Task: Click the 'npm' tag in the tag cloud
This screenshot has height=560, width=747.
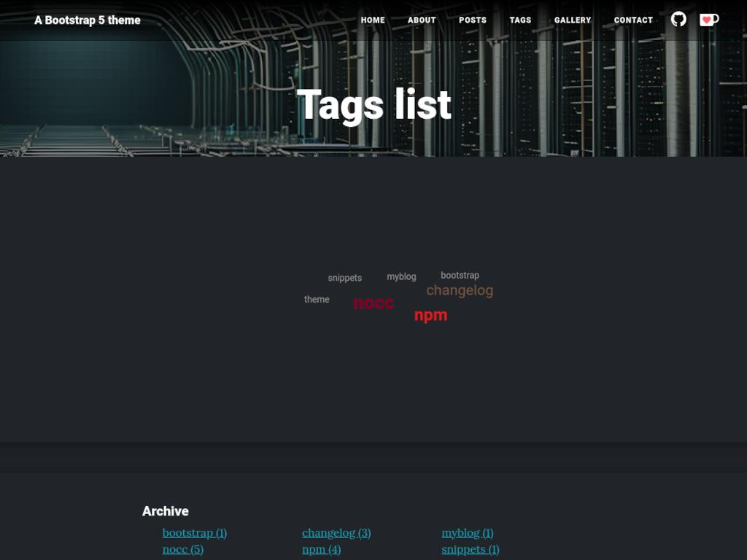Action: tap(430, 314)
